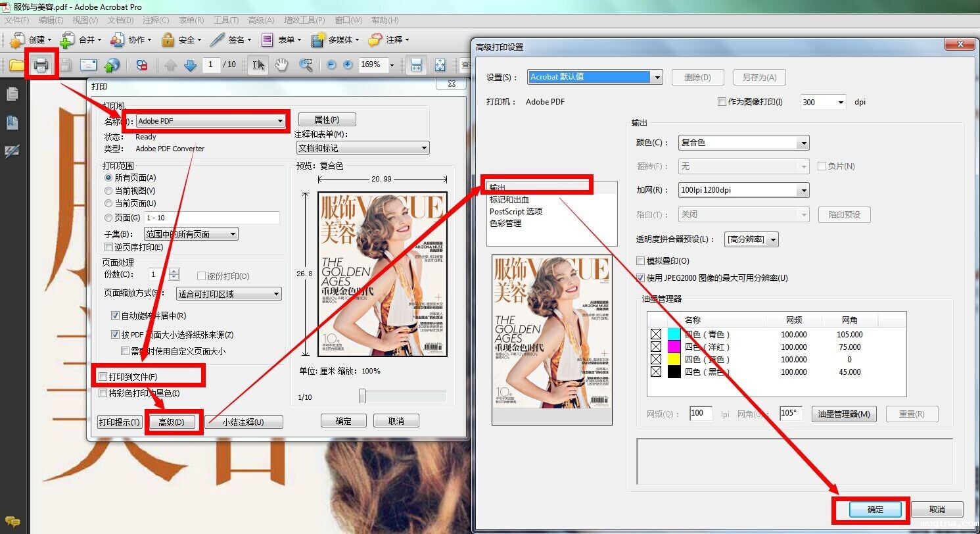The width and height of the screenshot is (980, 534).
Task: Click the cyan ink color swatch
Action: pyautogui.click(x=674, y=335)
